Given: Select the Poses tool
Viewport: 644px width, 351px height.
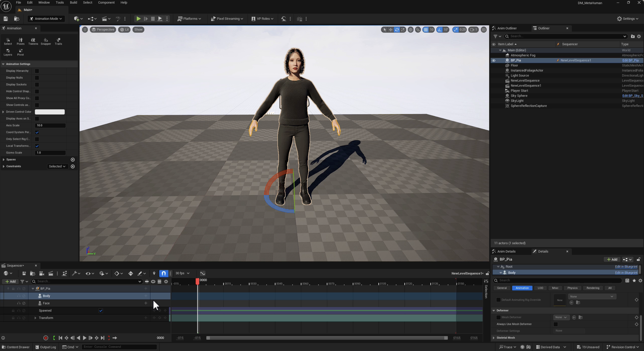Looking at the screenshot, I should (x=21, y=41).
